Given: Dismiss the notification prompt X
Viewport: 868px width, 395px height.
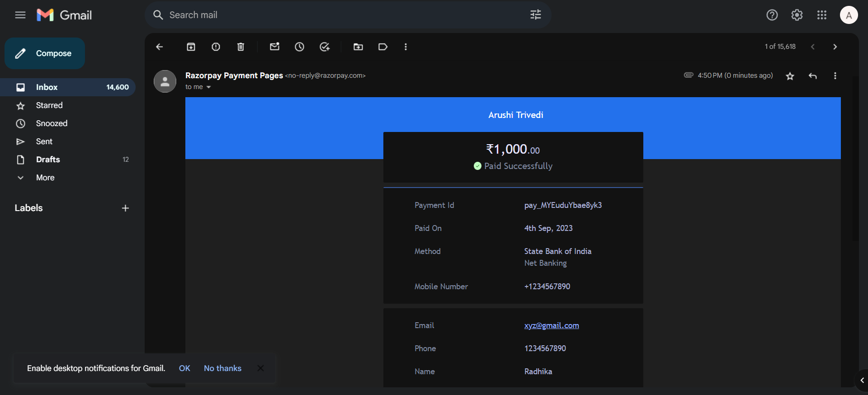Looking at the screenshot, I should [x=260, y=368].
